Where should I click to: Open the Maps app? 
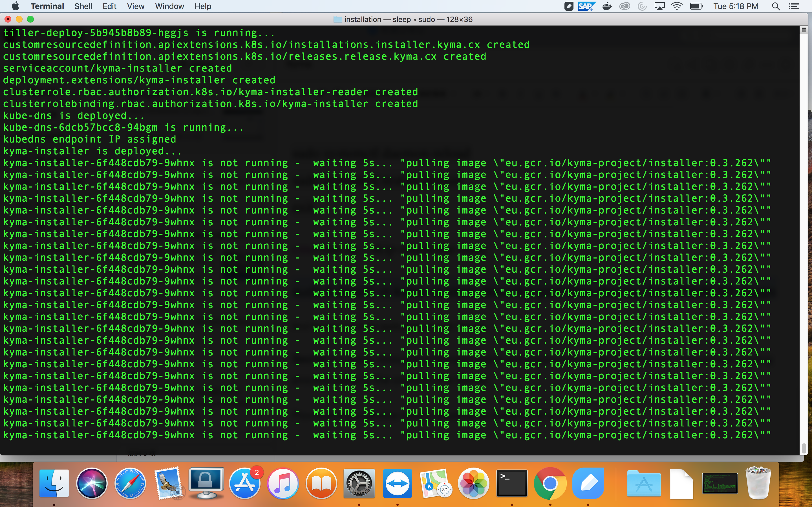[436, 483]
